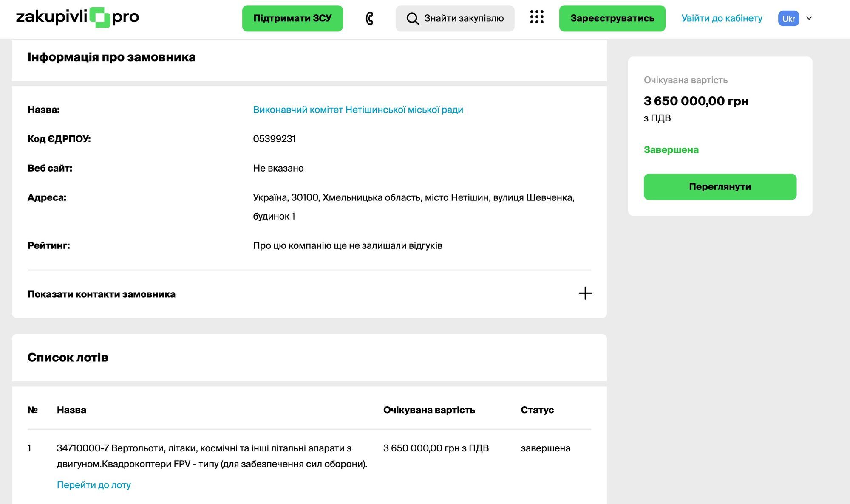Click Переглянути button
Screen dimensions: 850x504
(x=720, y=187)
